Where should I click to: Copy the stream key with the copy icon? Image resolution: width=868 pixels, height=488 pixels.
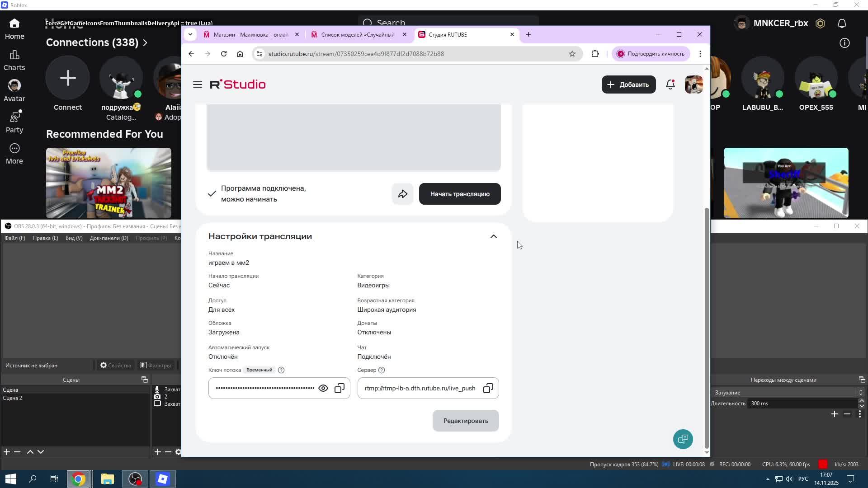coord(340,388)
